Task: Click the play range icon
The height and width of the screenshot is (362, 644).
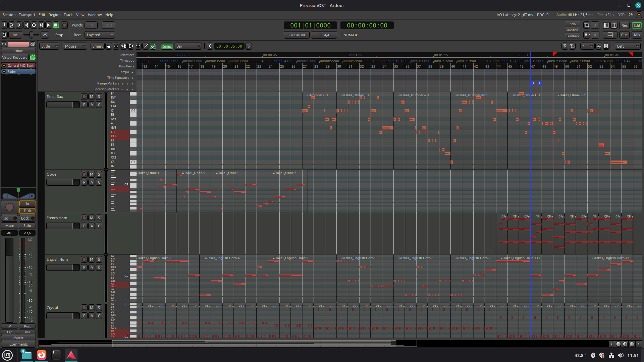Action: [41, 25]
